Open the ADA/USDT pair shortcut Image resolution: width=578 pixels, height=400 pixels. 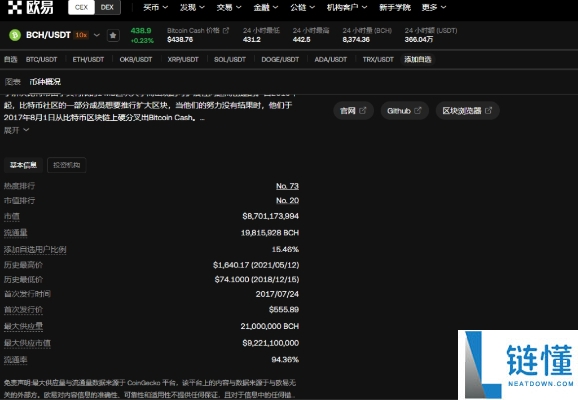[331, 59]
